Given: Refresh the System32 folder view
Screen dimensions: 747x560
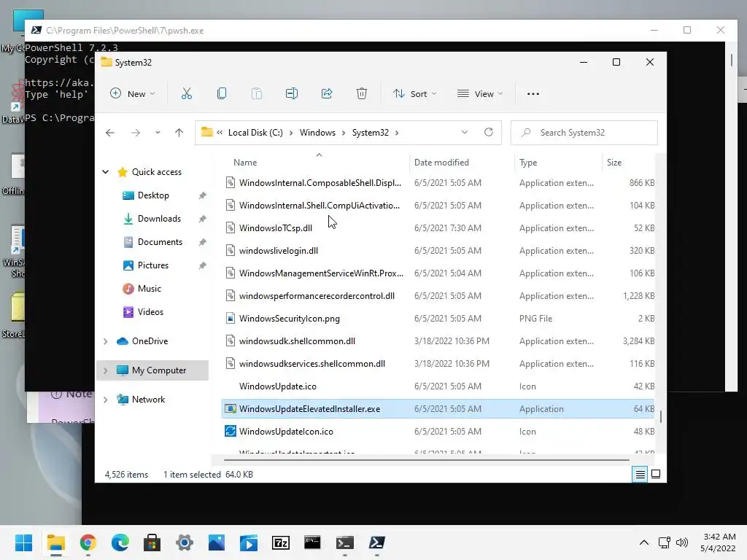Looking at the screenshot, I should 489,133.
